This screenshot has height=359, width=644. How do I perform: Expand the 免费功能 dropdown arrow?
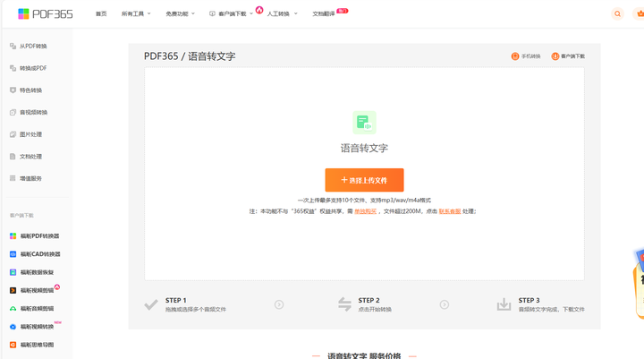[x=193, y=14]
